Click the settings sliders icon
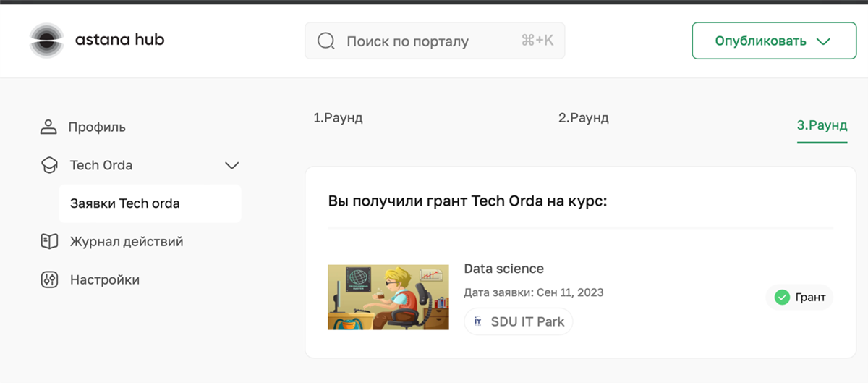 [48, 280]
